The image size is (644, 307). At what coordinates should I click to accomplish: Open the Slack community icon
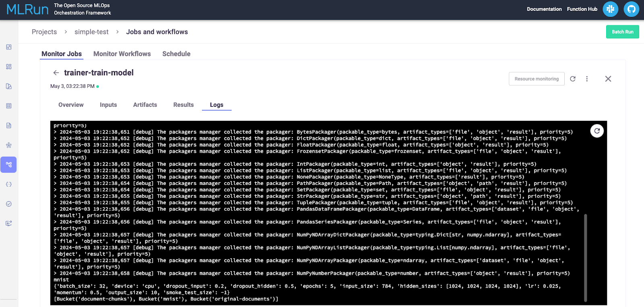pos(610,9)
